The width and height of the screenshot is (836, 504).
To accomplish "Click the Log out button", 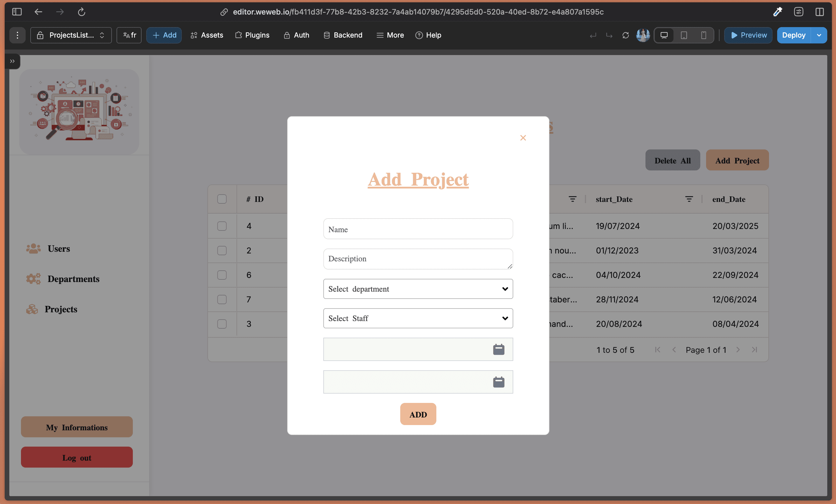I will pos(77,457).
